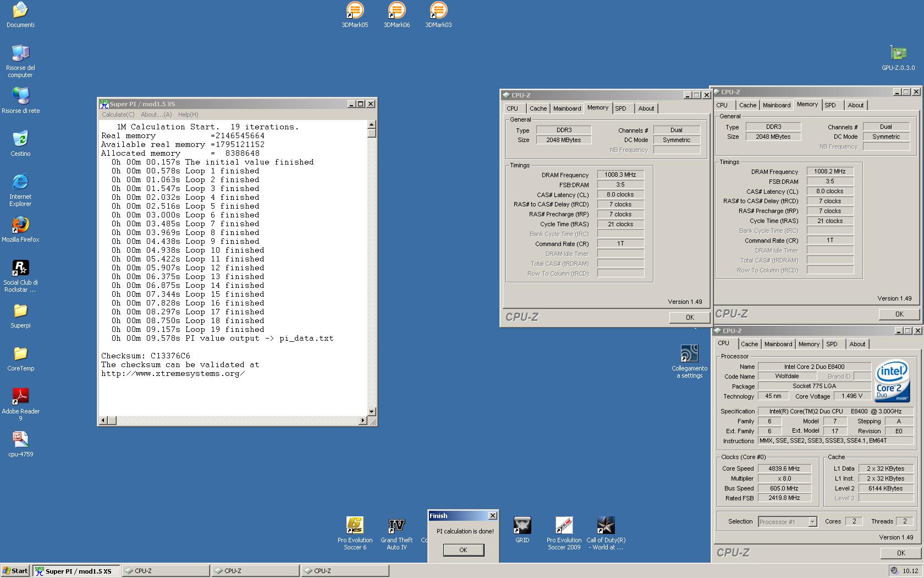Open the Documenti desktop folder
924x578 pixels.
coord(20,15)
